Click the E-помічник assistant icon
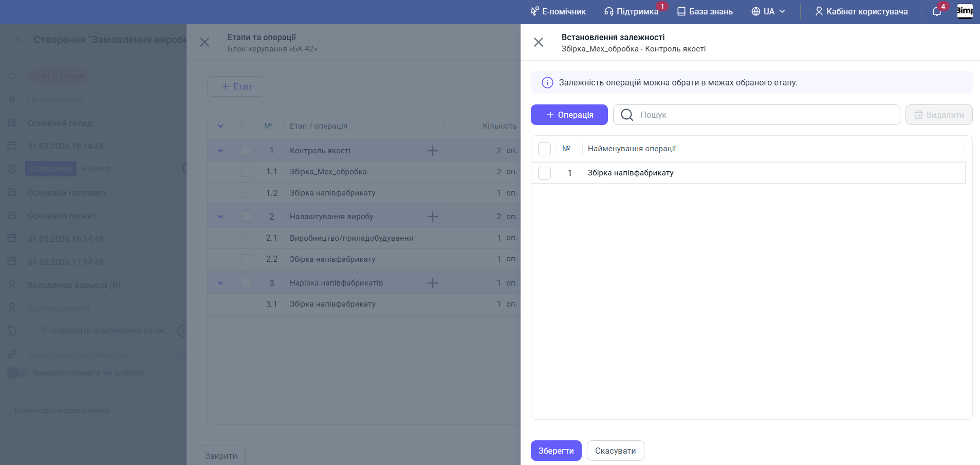 (535, 11)
